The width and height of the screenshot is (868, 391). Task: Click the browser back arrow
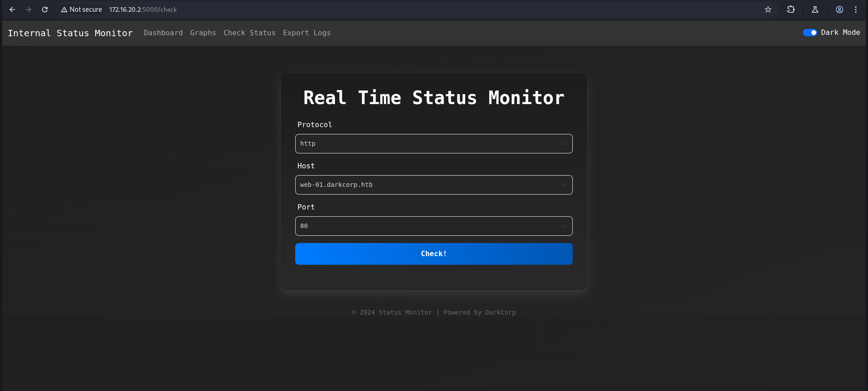pos(12,10)
